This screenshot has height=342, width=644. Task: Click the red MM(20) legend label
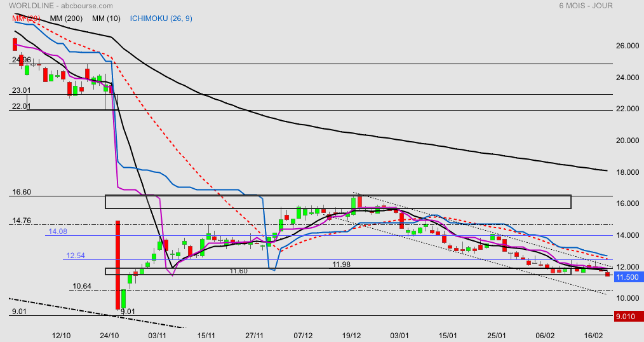tap(26, 18)
